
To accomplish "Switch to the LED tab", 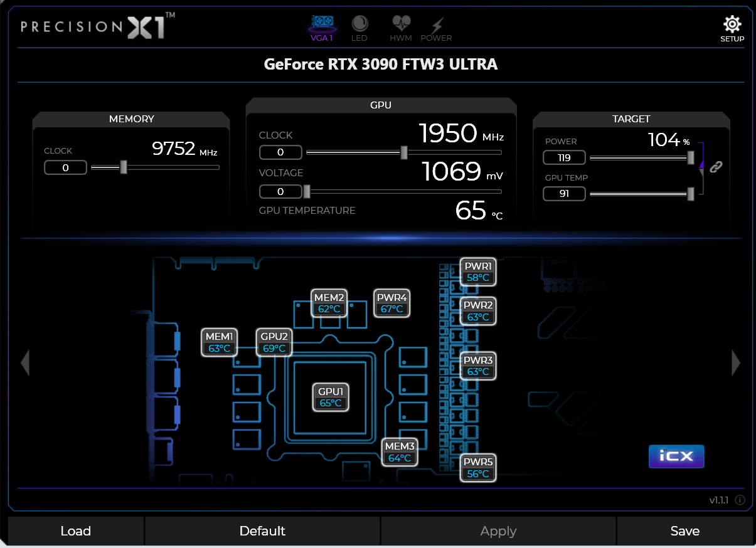I will [x=359, y=28].
